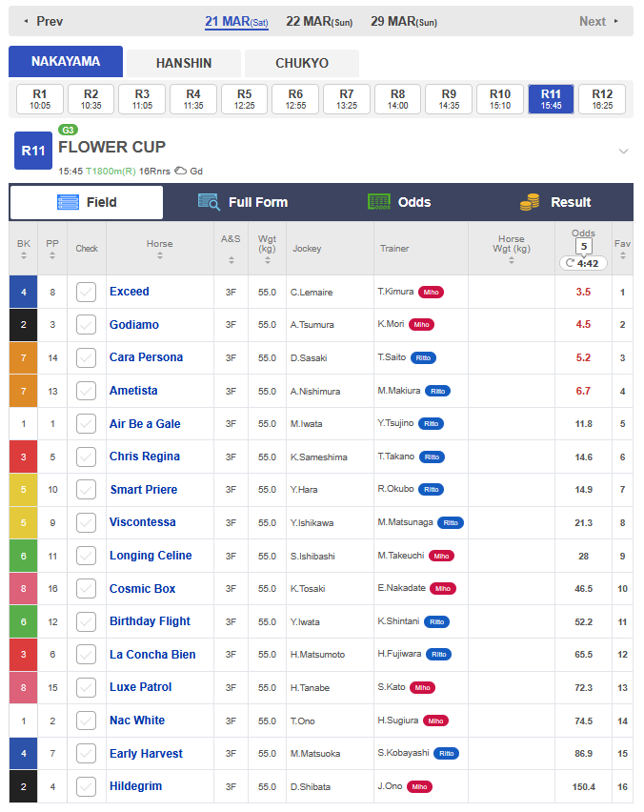Go to previous dates with Prev

click(44, 21)
